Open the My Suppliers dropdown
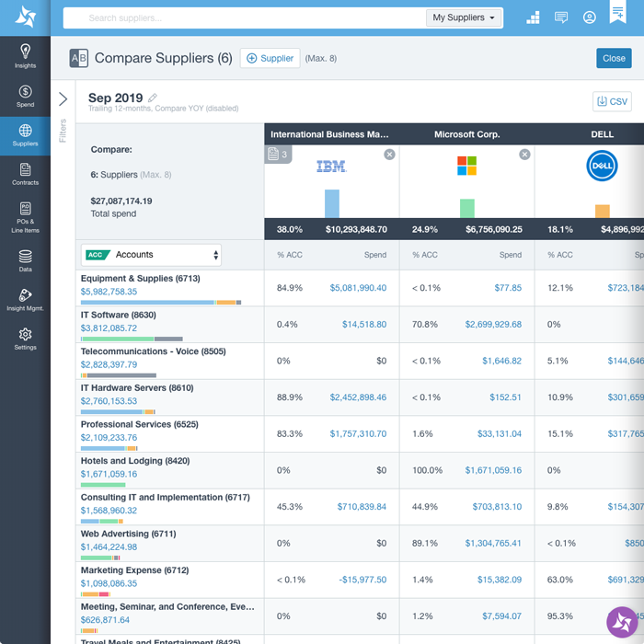Image resolution: width=644 pixels, height=644 pixels. tap(465, 17)
